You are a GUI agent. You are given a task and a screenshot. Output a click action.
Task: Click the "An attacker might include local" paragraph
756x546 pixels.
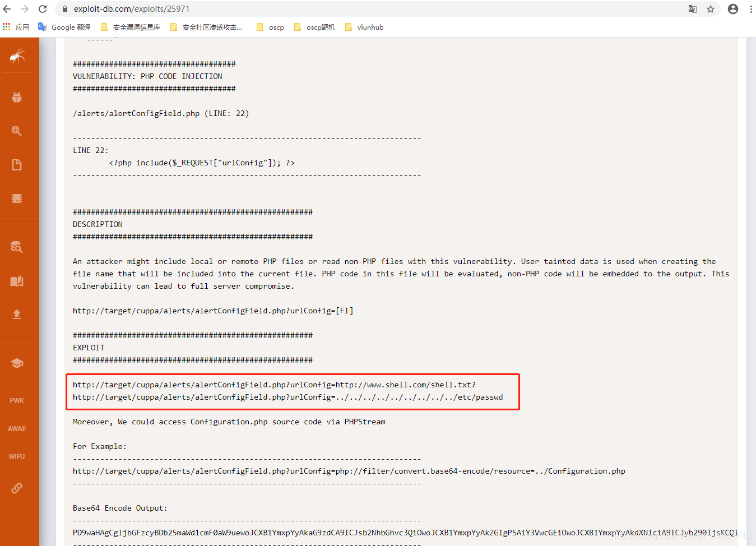click(x=401, y=274)
